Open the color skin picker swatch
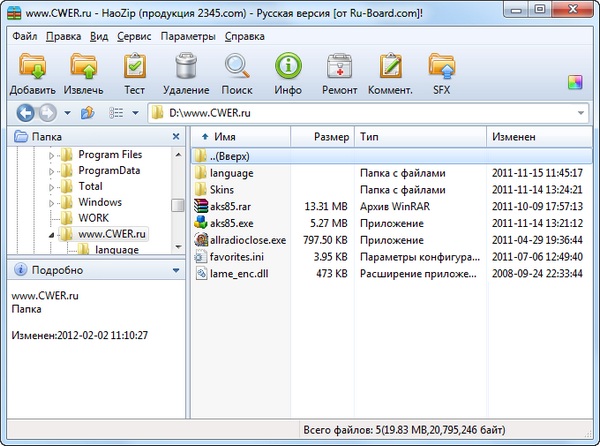 (x=574, y=82)
